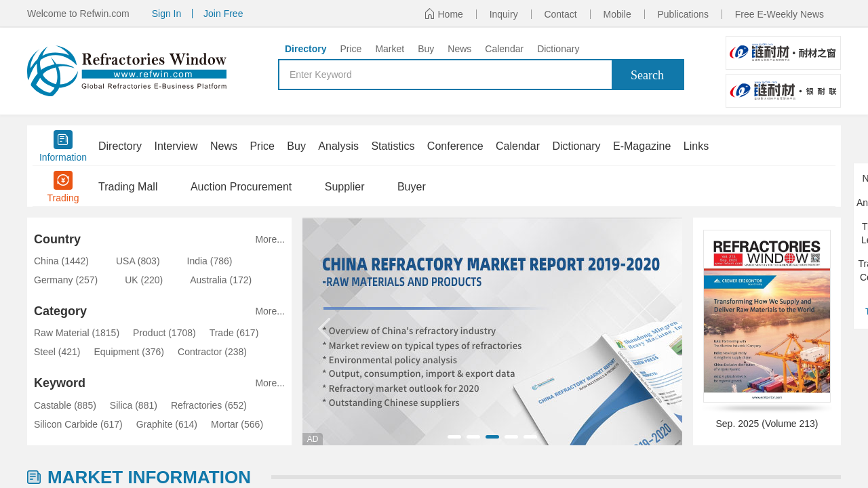Image resolution: width=868 pixels, height=488 pixels.
Task: Select the fifth carousel slide indicator
Action: click(x=530, y=436)
